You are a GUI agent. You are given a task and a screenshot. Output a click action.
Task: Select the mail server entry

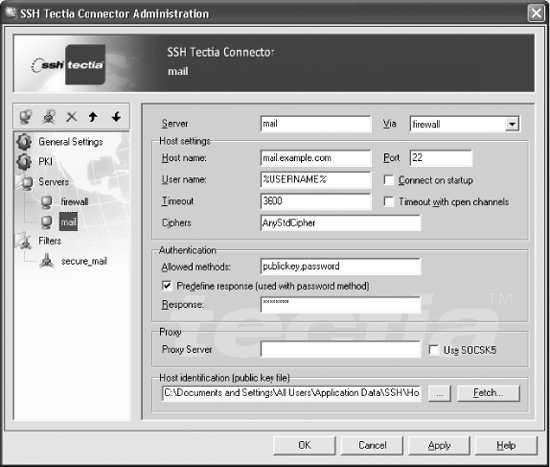pyautogui.click(x=68, y=222)
